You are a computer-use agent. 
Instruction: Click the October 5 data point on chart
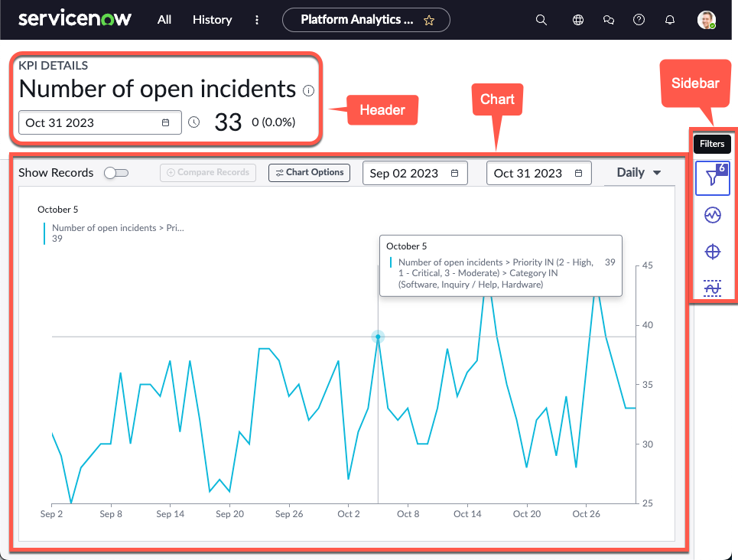378,337
